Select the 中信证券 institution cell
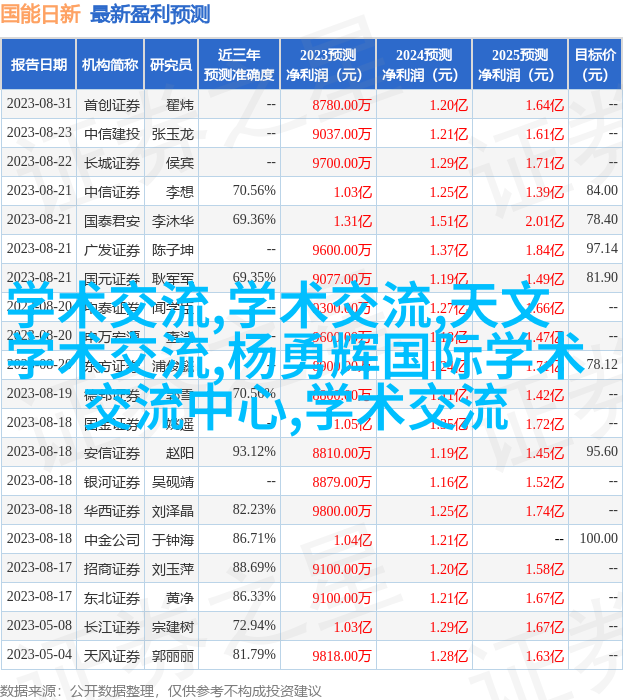Viewport: 623px width, 700px height. coord(112,192)
